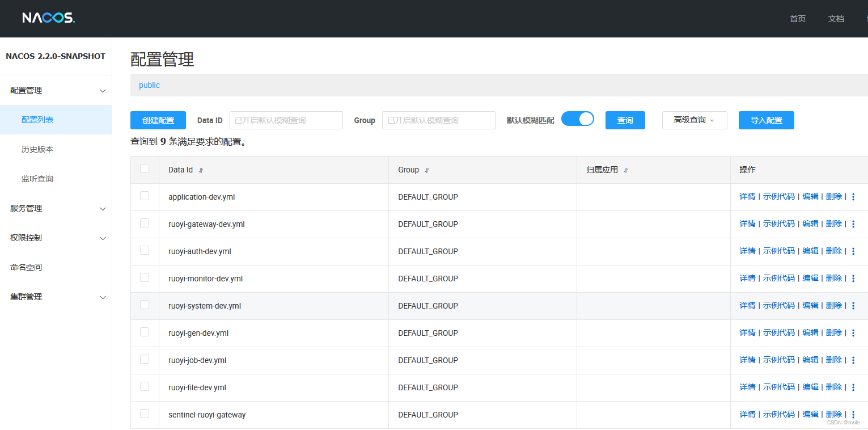Collapse the 配置管理 sidebar section
Viewport: 868px width, 430px height.
pyautogui.click(x=56, y=90)
